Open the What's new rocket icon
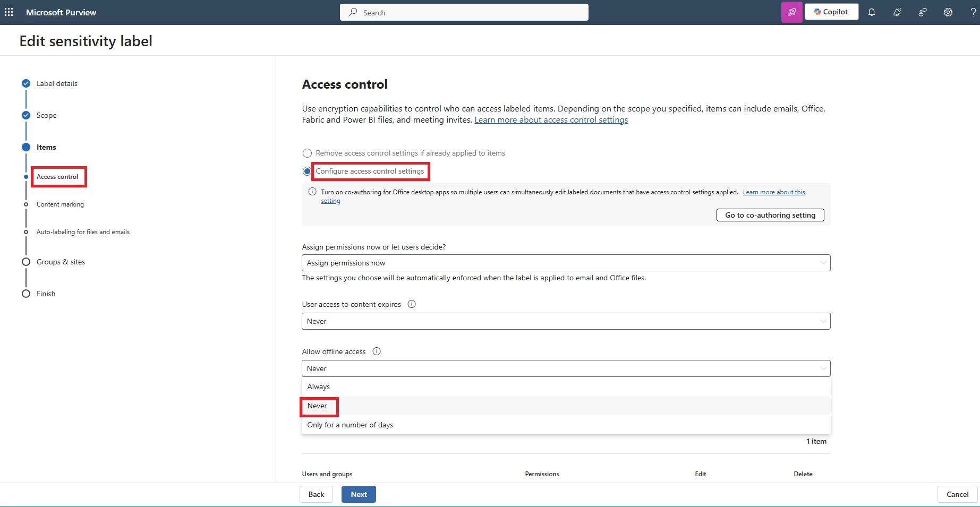Image resolution: width=980 pixels, height=507 pixels. coord(897,12)
